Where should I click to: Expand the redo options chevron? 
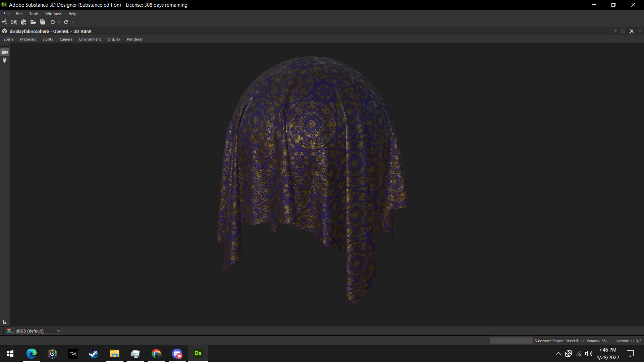[x=73, y=22]
